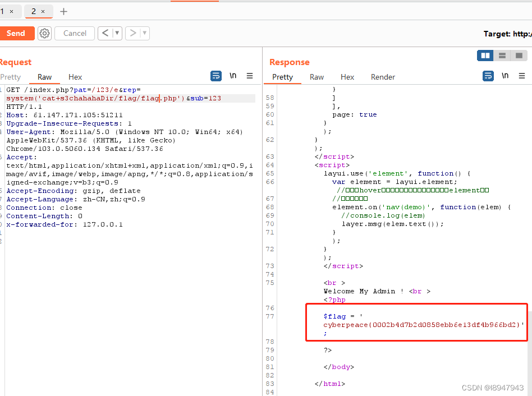This screenshot has height=396, width=532.
Task: Select the Response Raw view tab
Action: point(317,77)
